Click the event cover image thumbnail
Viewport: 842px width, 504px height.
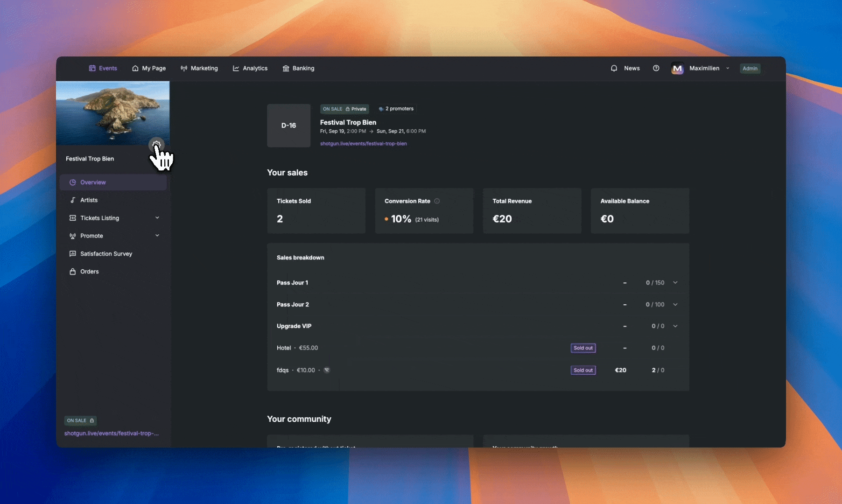coord(112,113)
